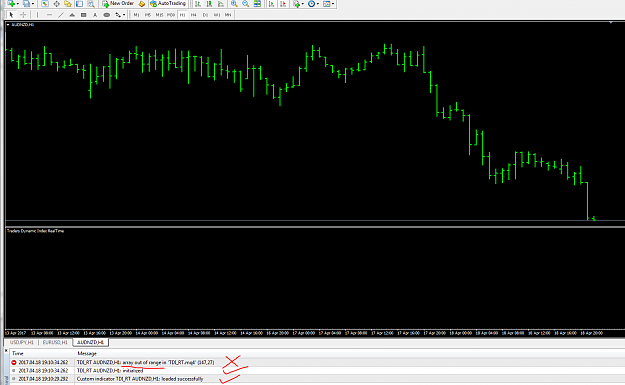Switch to the EURUSD,H1 chart tab
This screenshot has height=385, width=625.
[x=55, y=342]
